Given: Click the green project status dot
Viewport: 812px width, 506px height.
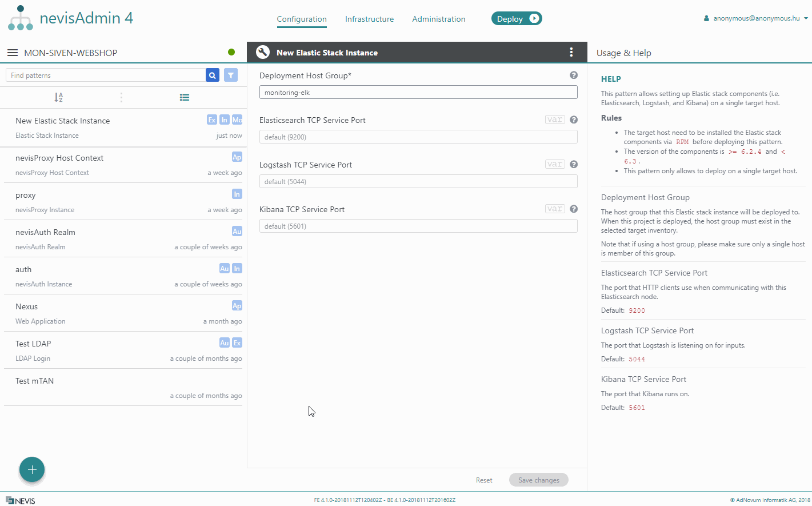Looking at the screenshot, I should (x=231, y=52).
